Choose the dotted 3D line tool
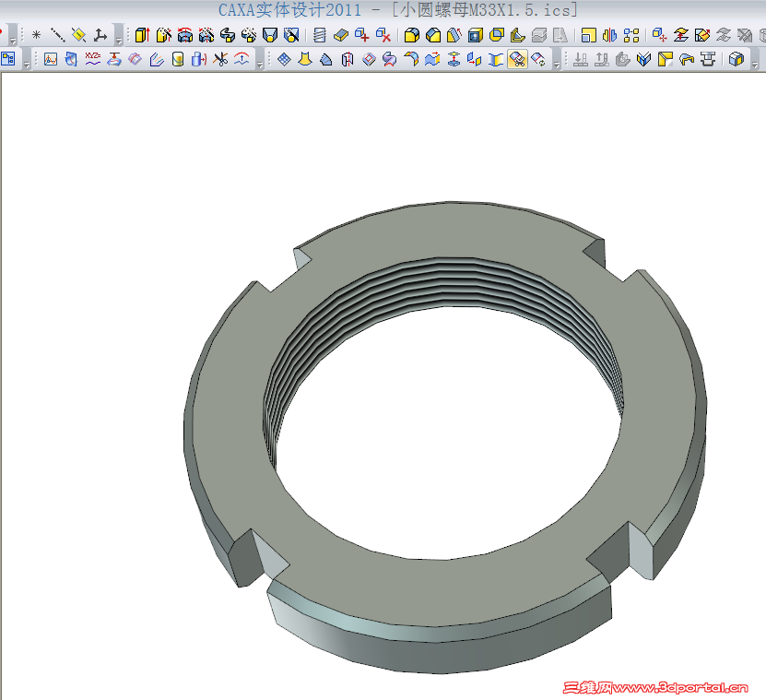This screenshot has width=766, height=700. point(58,35)
